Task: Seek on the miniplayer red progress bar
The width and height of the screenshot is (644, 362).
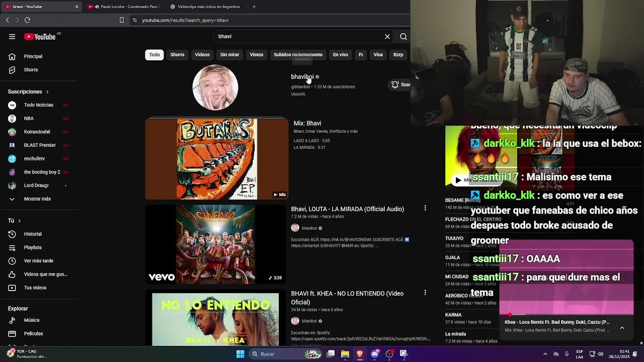Action: 567,315
